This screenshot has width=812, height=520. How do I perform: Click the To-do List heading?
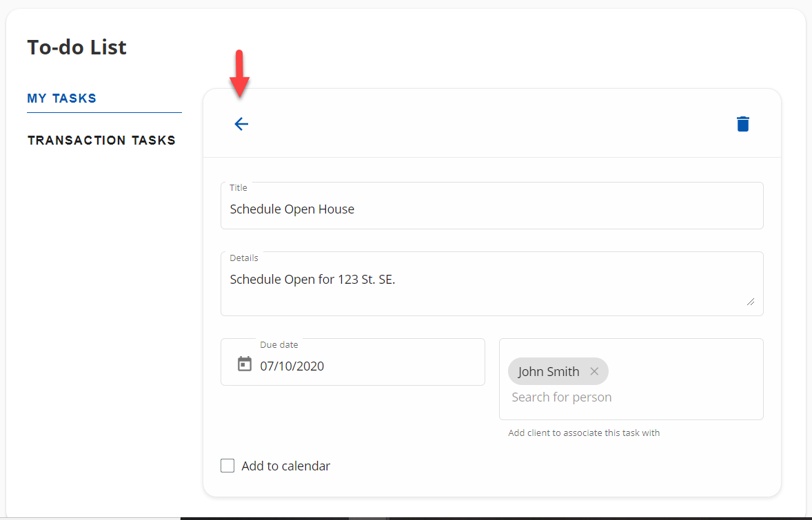pyautogui.click(x=77, y=48)
